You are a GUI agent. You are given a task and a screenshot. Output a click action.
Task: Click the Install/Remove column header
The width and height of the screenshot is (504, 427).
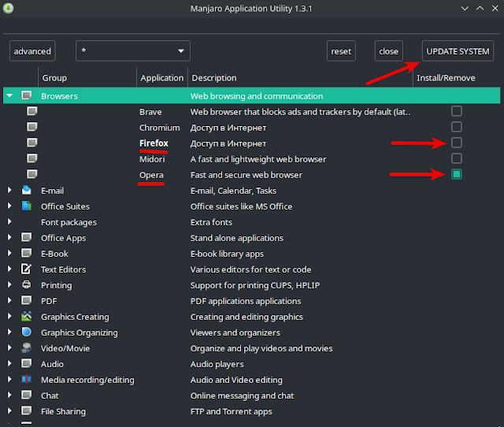pos(457,78)
